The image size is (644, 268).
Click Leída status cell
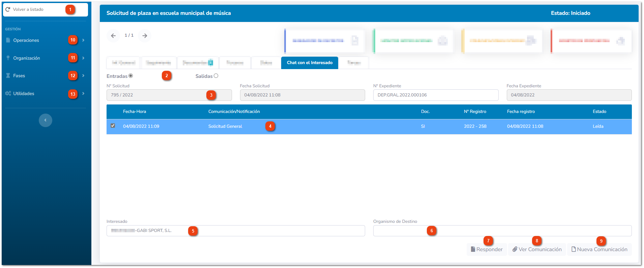coord(598,126)
